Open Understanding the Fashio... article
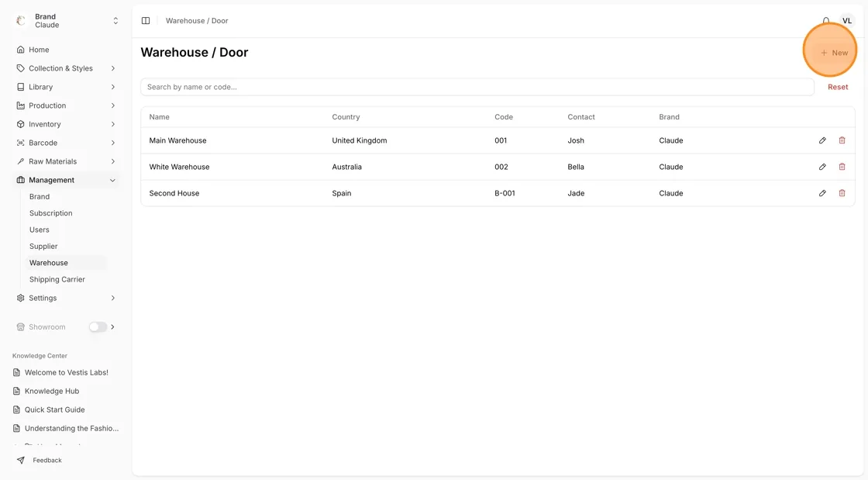Image resolution: width=868 pixels, height=480 pixels. click(71, 429)
